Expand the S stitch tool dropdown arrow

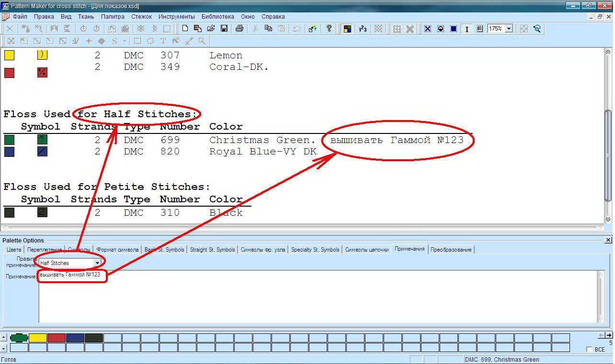125,41
